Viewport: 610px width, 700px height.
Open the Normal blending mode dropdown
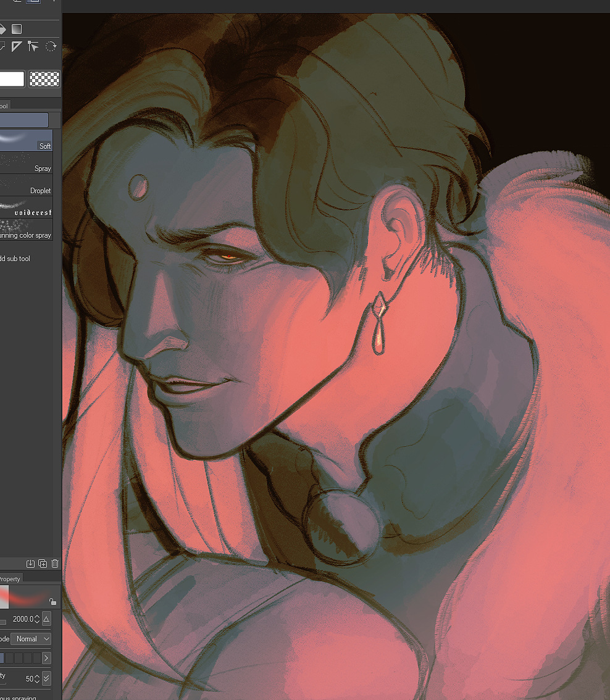pyautogui.click(x=31, y=639)
